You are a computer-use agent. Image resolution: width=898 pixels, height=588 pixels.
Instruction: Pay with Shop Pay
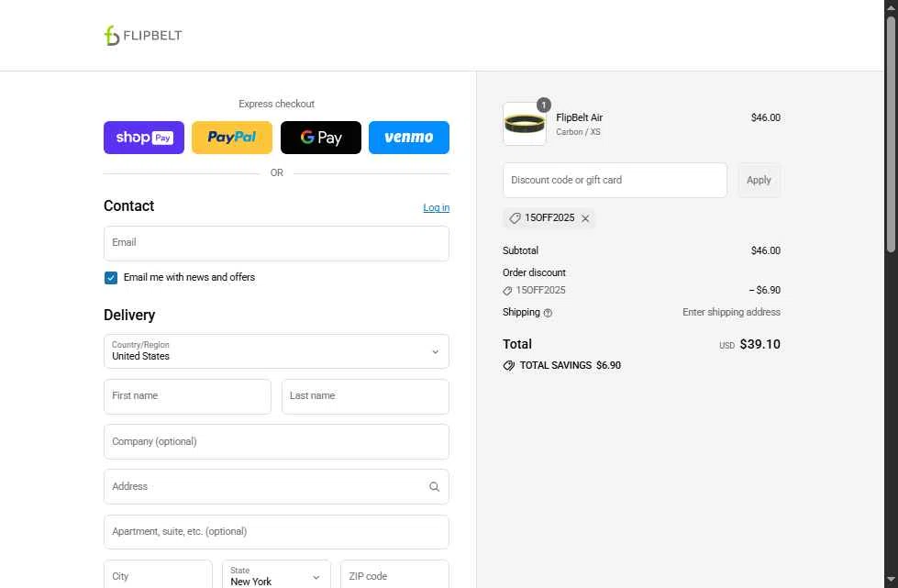pyautogui.click(x=144, y=138)
